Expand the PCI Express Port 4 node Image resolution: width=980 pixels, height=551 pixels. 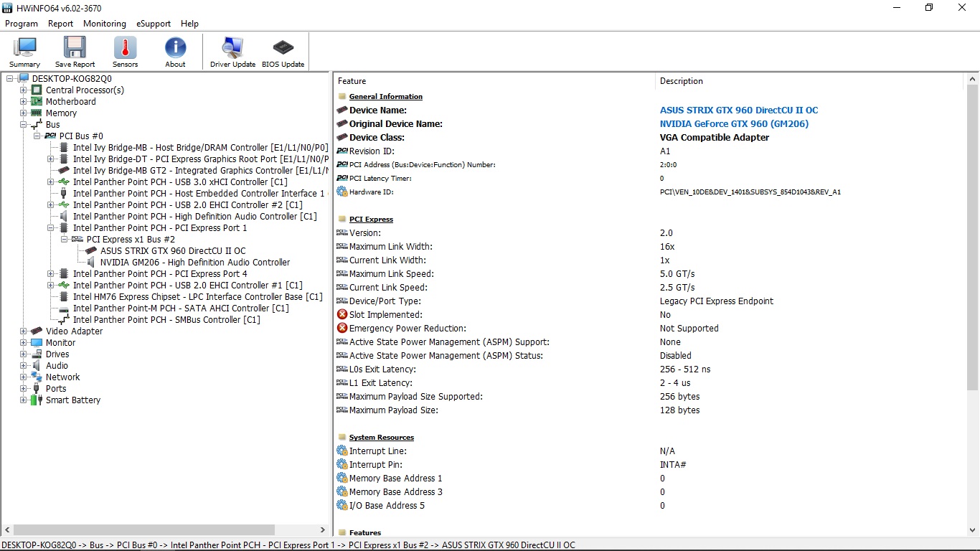[x=51, y=274]
